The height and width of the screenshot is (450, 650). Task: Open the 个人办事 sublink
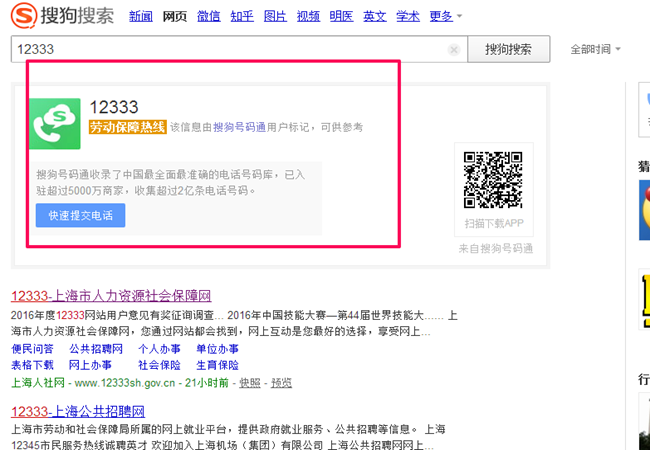(x=160, y=349)
